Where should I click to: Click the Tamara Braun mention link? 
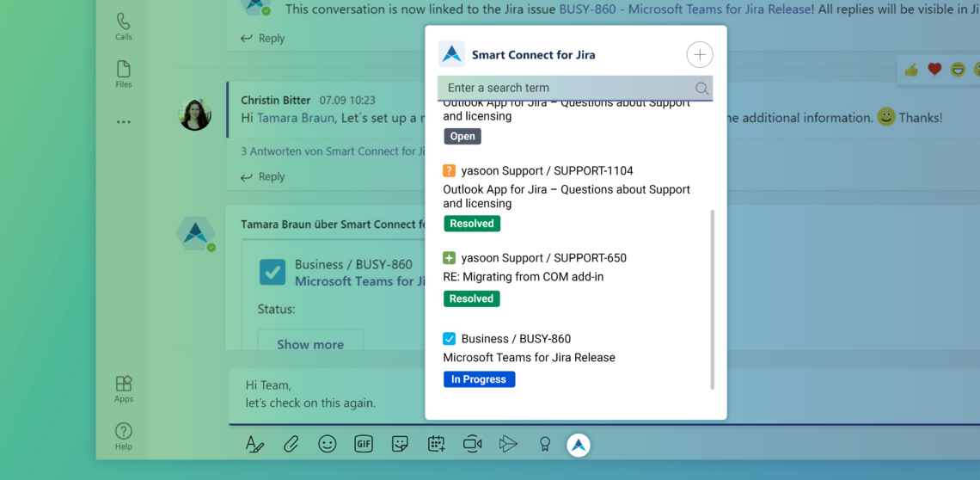295,118
